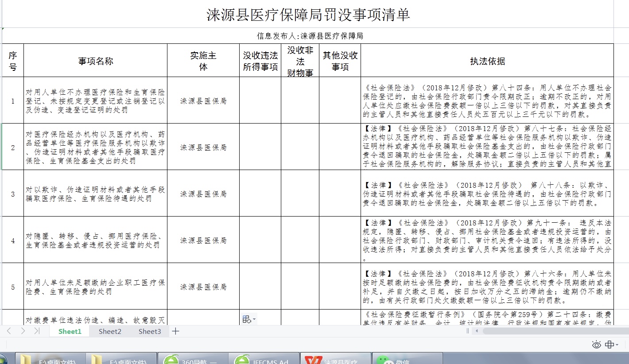Image resolution: width=629 pixels, height=364 pixels.
Task: Click the floating paste options icon
Action: (x=246, y=318)
